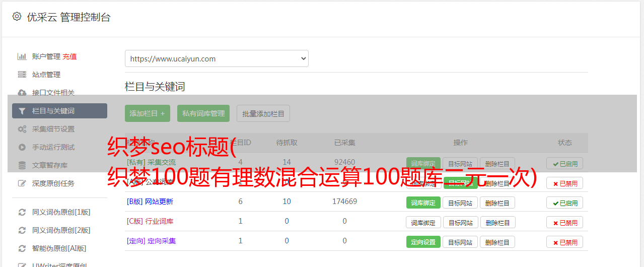The image size is (644, 267).
Task: Open the https://www.ucaiyun.com site dropdown
Action: coord(217,58)
